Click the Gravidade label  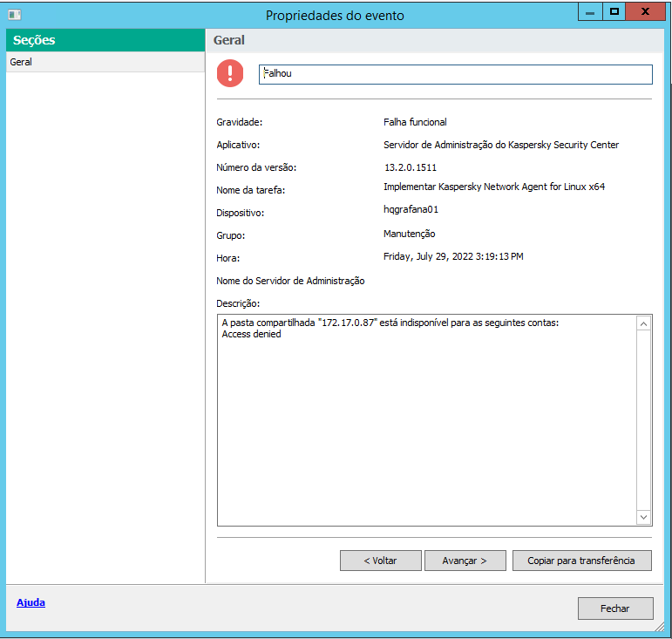(x=239, y=123)
